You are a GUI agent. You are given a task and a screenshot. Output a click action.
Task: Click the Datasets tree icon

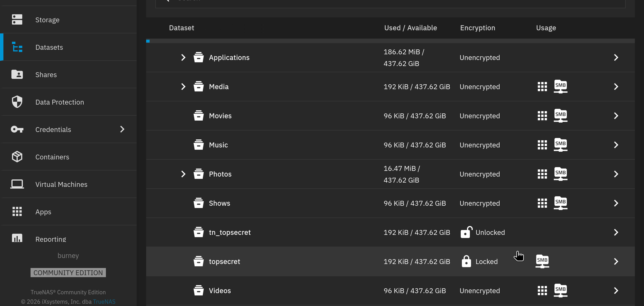click(17, 47)
